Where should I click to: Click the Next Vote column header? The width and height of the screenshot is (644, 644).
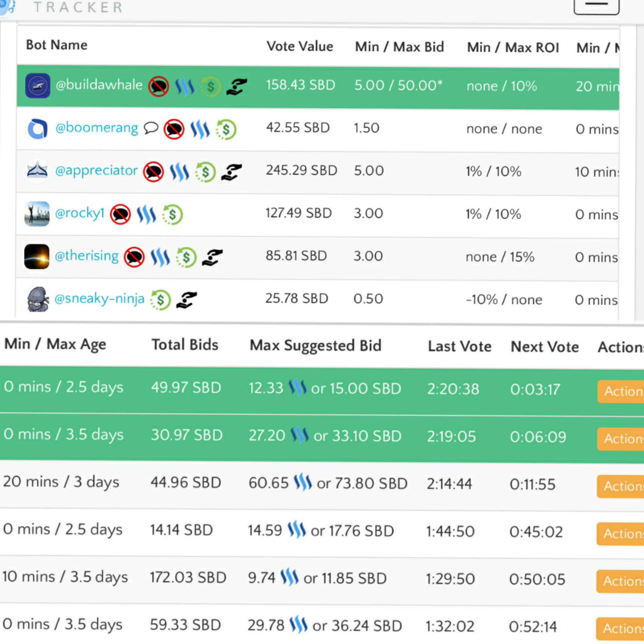click(x=544, y=347)
